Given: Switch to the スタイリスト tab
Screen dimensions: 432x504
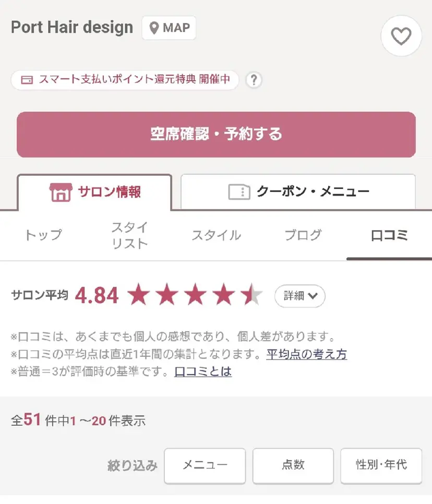Looking at the screenshot, I should [129, 235].
